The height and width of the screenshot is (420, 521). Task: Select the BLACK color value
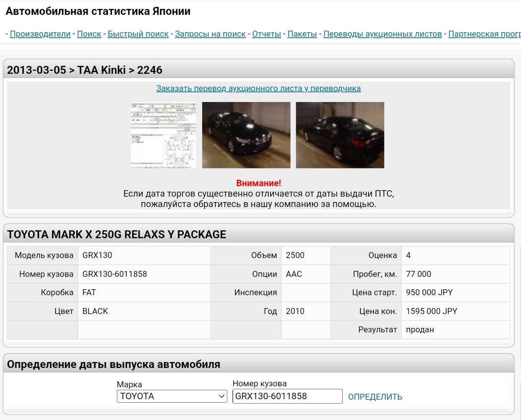click(96, 312)
